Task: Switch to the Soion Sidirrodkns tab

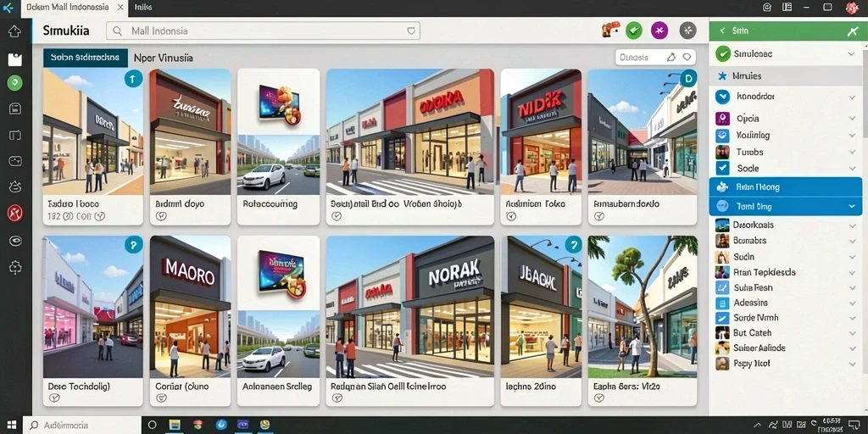Action: click(x=86, y=58)
